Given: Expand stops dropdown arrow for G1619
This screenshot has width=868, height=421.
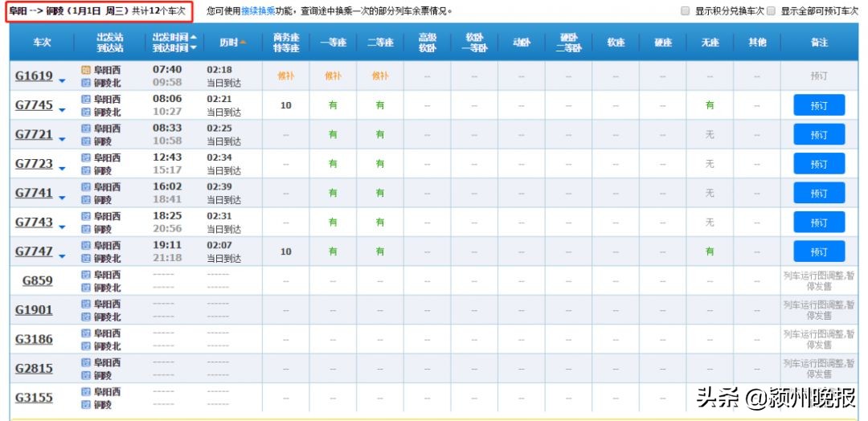Looking at the screenshot, I should click(x=62, y=81).
